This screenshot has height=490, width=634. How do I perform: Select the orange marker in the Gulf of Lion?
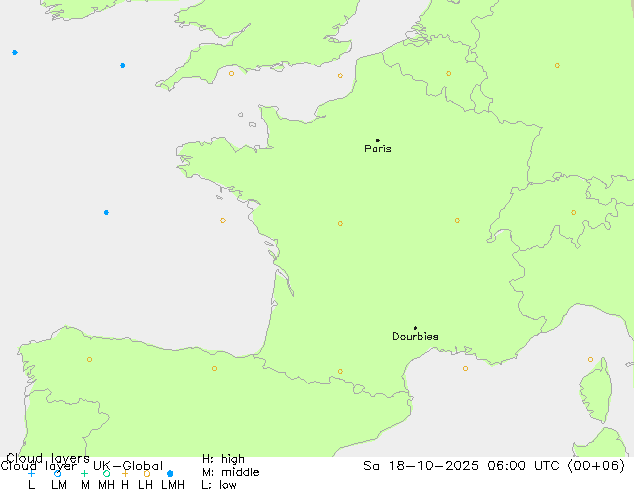[465, 368]
